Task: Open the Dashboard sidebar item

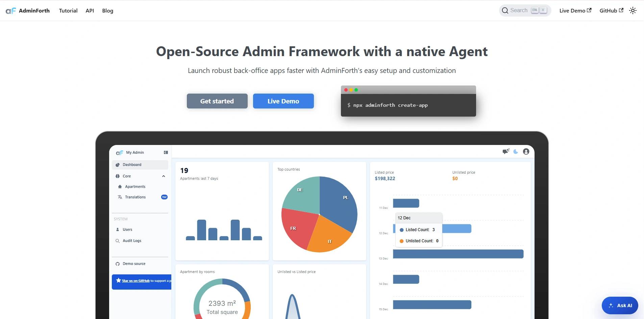Action: point(132,165)
